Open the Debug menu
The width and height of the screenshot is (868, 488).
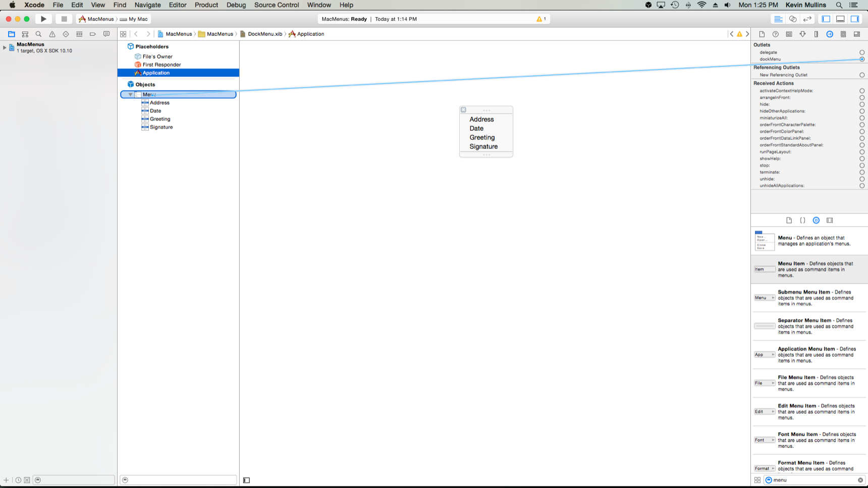point(236,5)
